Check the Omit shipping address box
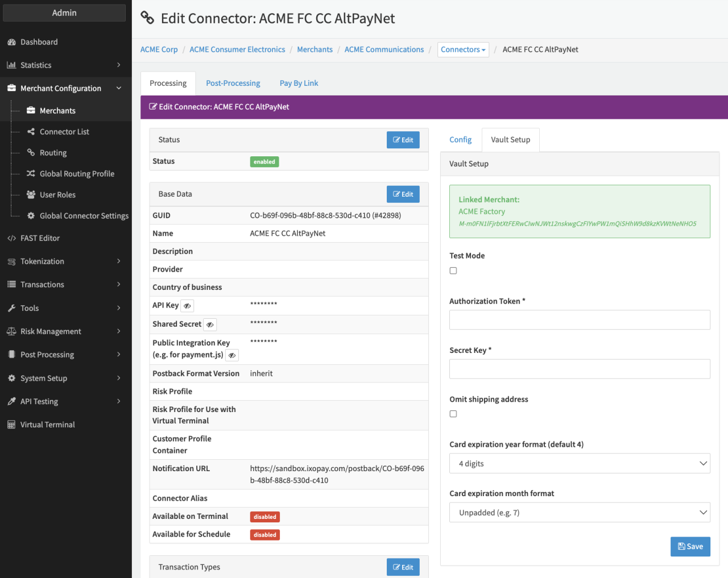This screenshot has height=578, width=728. click(453, 414)
